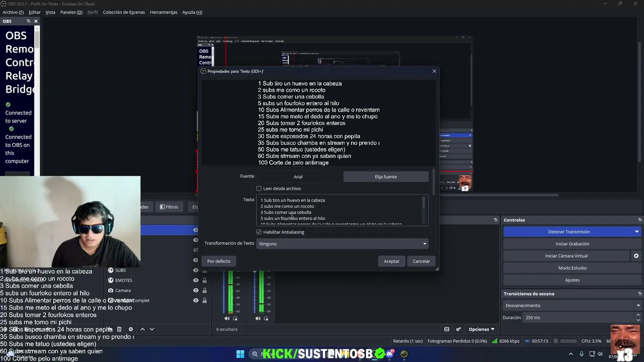Open source properties gear icon
The height and width of the screenshot is (362, 644).
[x=131, y=329]
